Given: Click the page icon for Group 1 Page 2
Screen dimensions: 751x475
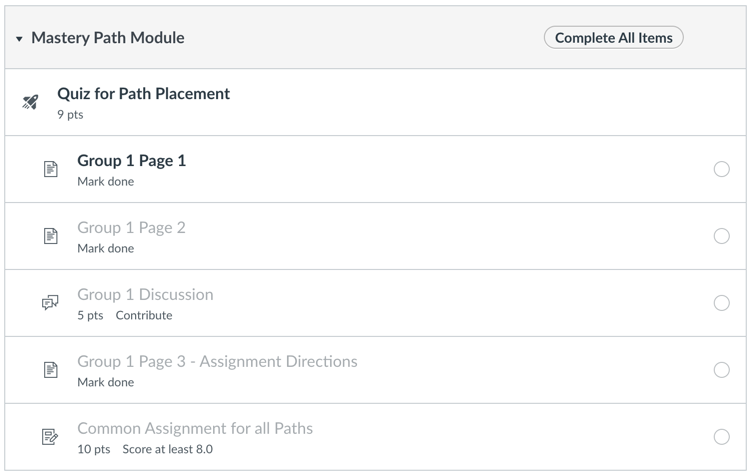Looking at the screenshot, I should pyautogui.click(x=50, y=237).
